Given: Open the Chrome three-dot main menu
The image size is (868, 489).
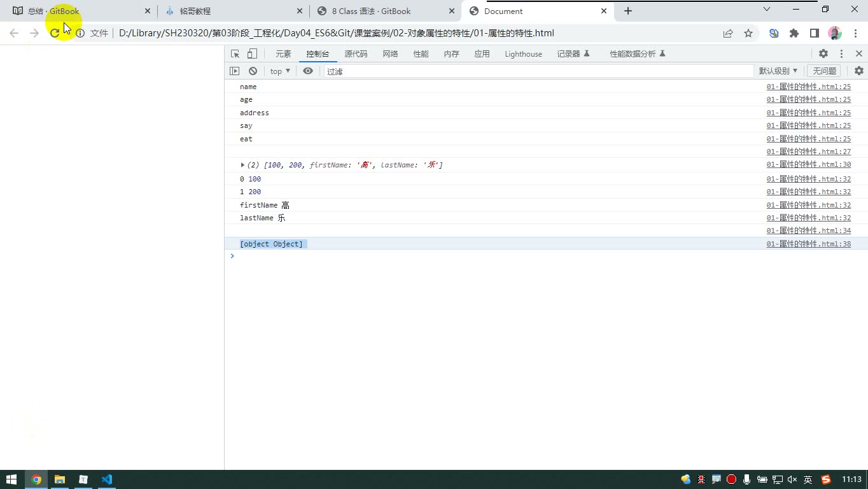Looking at the screenshot, I should pyautogui.click(x=855, y=33).
